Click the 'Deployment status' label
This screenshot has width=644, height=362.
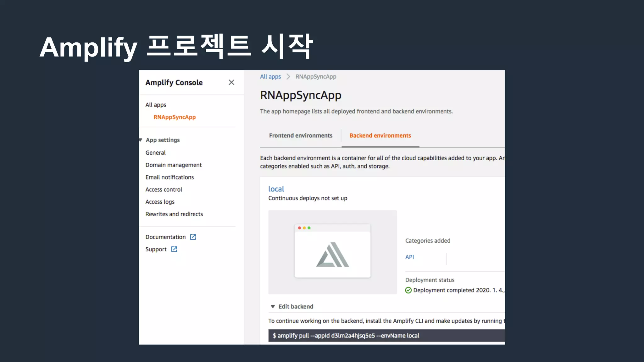click(430, 280)
